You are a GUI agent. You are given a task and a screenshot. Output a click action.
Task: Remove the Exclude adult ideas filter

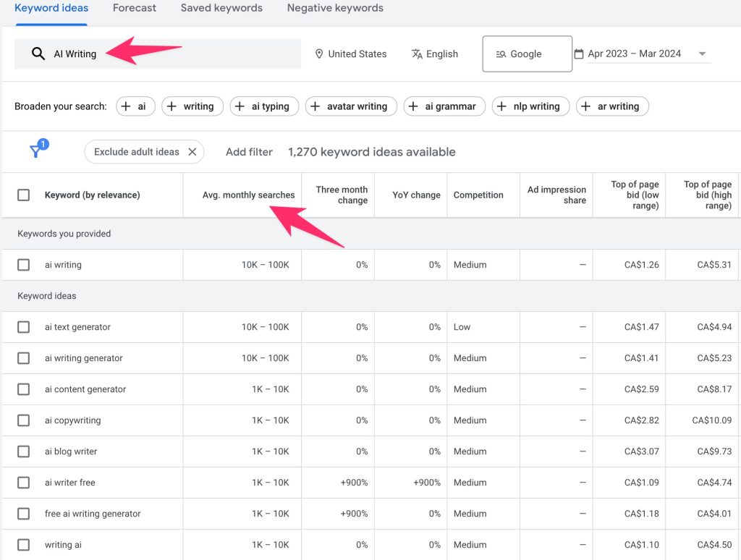tap(192, 152)
